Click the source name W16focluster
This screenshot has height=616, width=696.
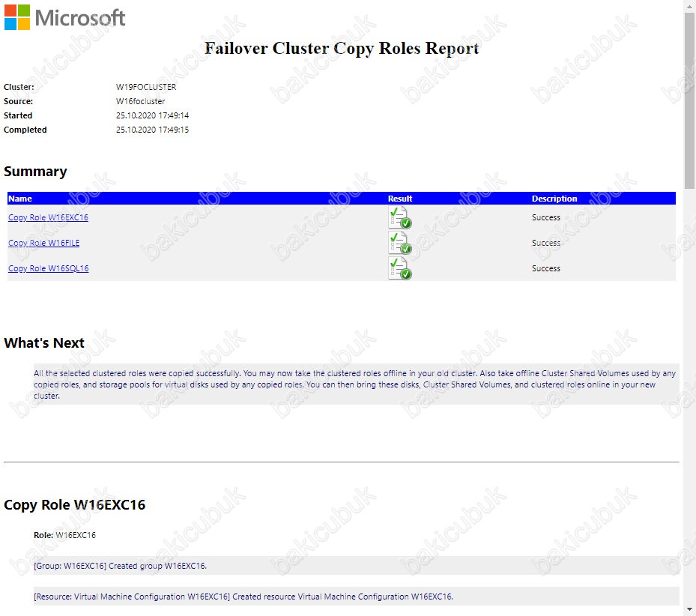140,101
